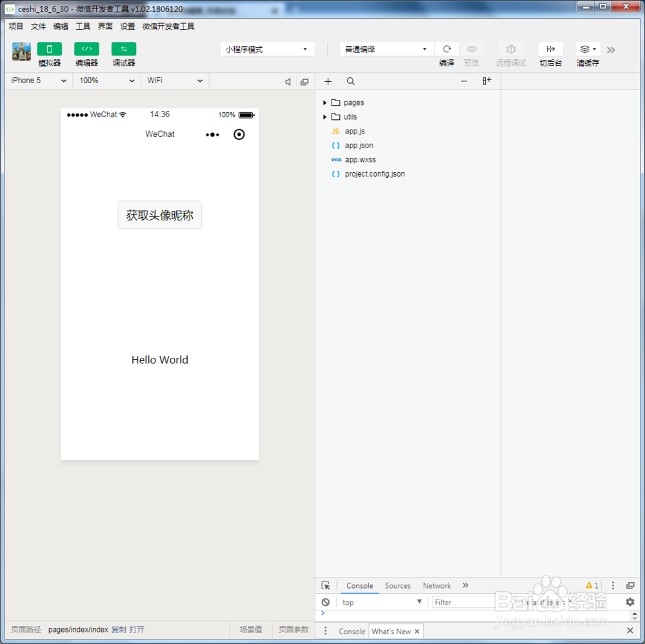Viewport: 645px width, 644px height.
Task: Click the user avatar thumbnail
Action: click(21, 52)
